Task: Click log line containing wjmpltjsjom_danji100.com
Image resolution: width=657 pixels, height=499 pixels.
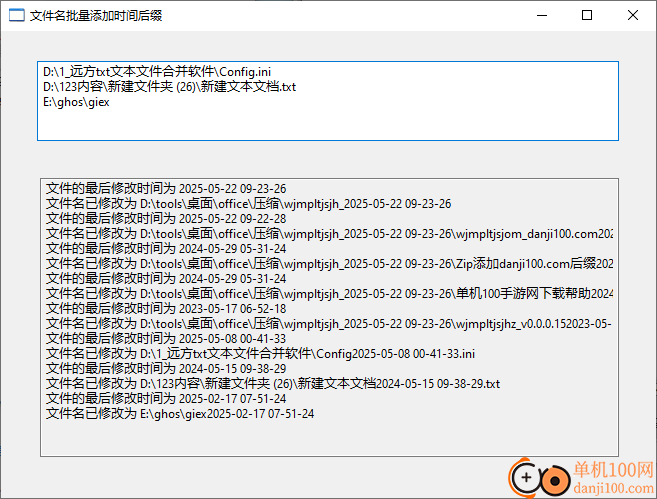Action: pos(329,233)
